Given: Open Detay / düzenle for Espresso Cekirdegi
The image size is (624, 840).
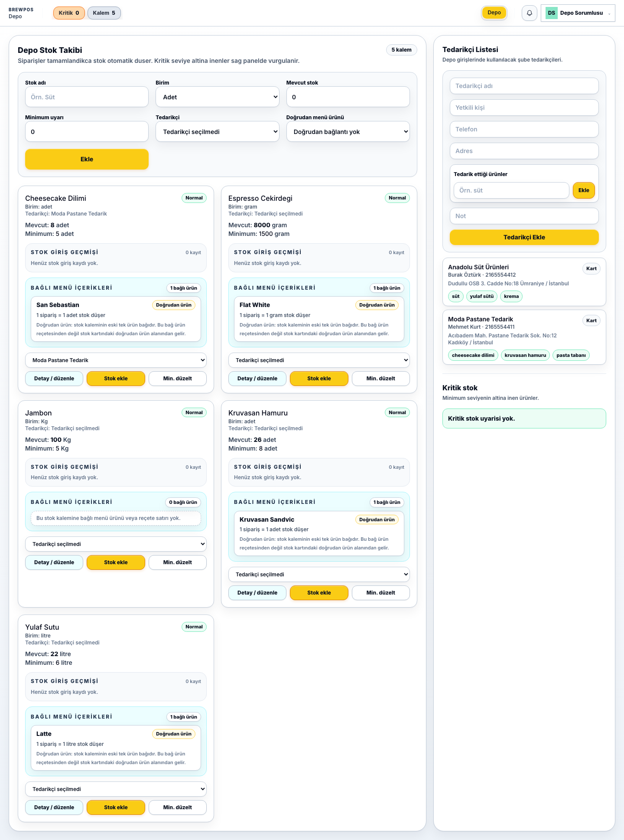Looking at the screenshot, I should (x=257, y=379).
